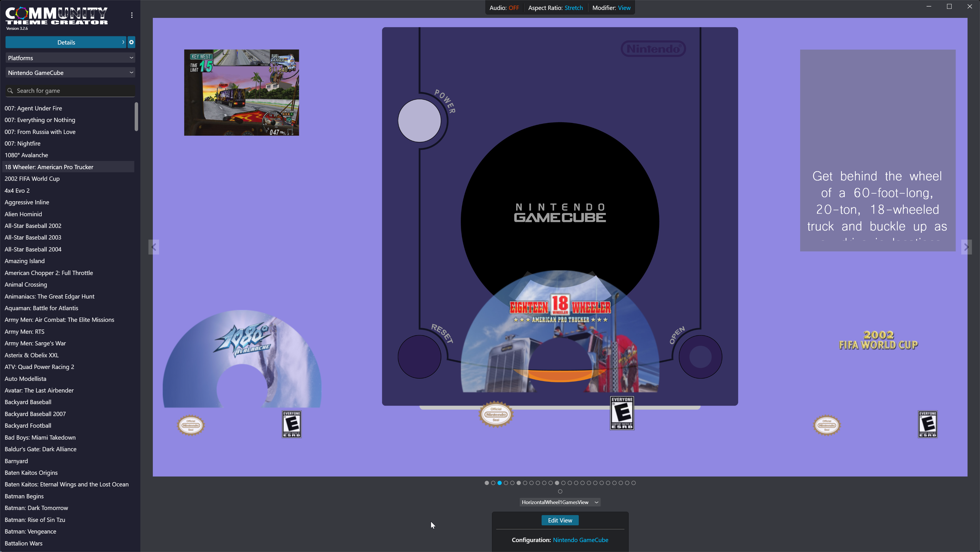Select Asterix & Obelix XXL
Screen dimensions: 980x552
pyautogui.click(x=68, y=355)
